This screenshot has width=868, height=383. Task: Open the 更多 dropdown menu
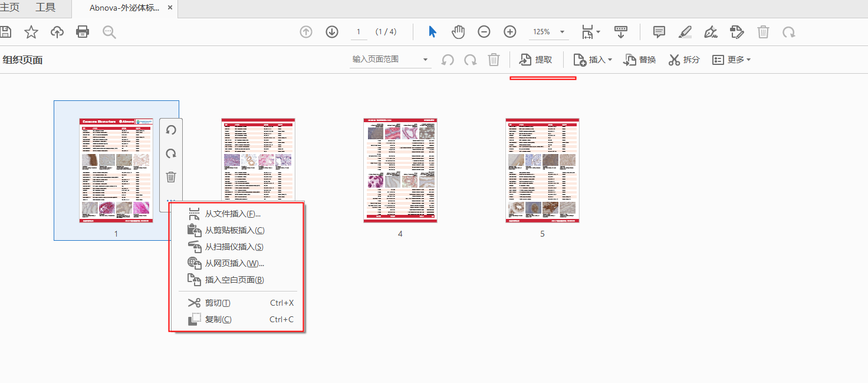(732, 60)
